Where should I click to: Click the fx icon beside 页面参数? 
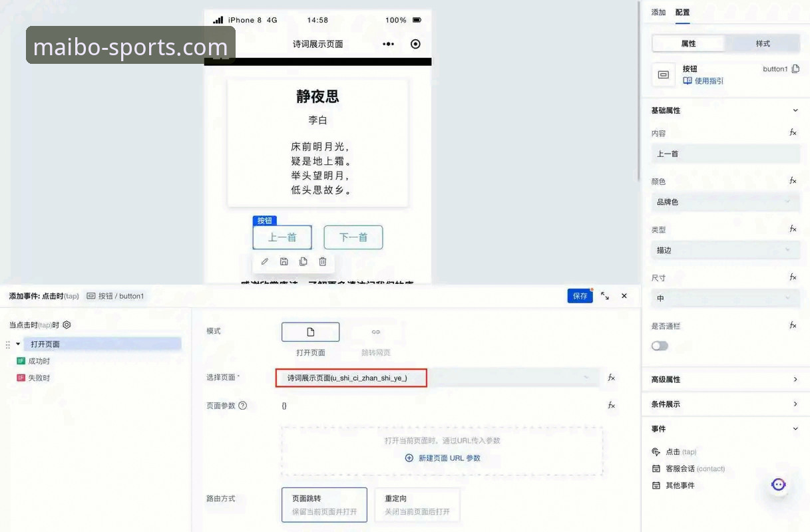tap(611, 405)
